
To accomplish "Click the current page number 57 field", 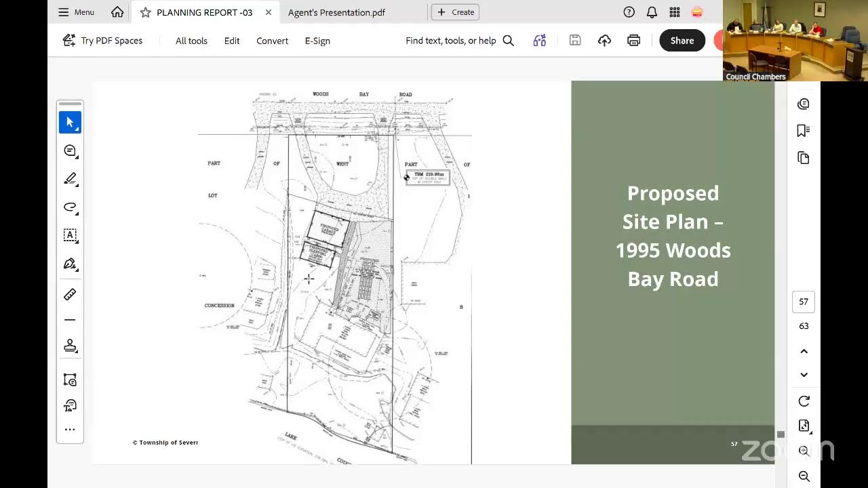I will pos(804,302).
